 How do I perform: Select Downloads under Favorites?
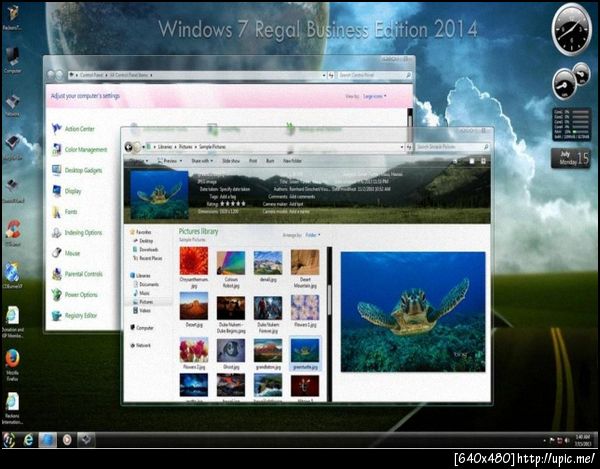[x=145, y=249]
